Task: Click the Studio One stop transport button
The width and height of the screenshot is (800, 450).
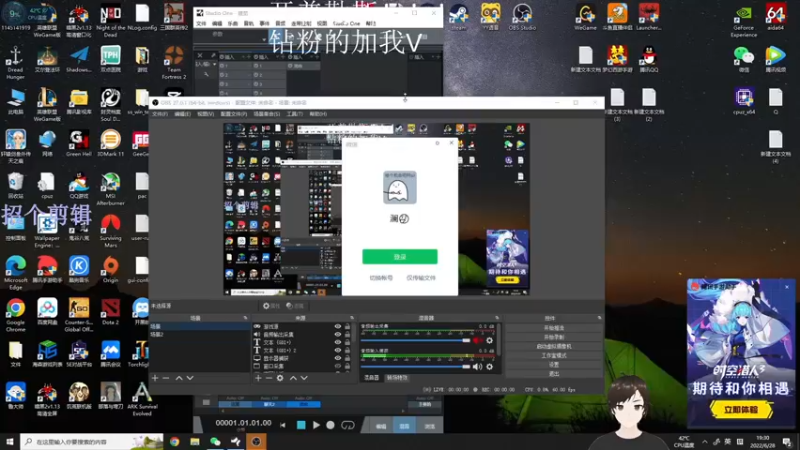Action: point(301,424)
